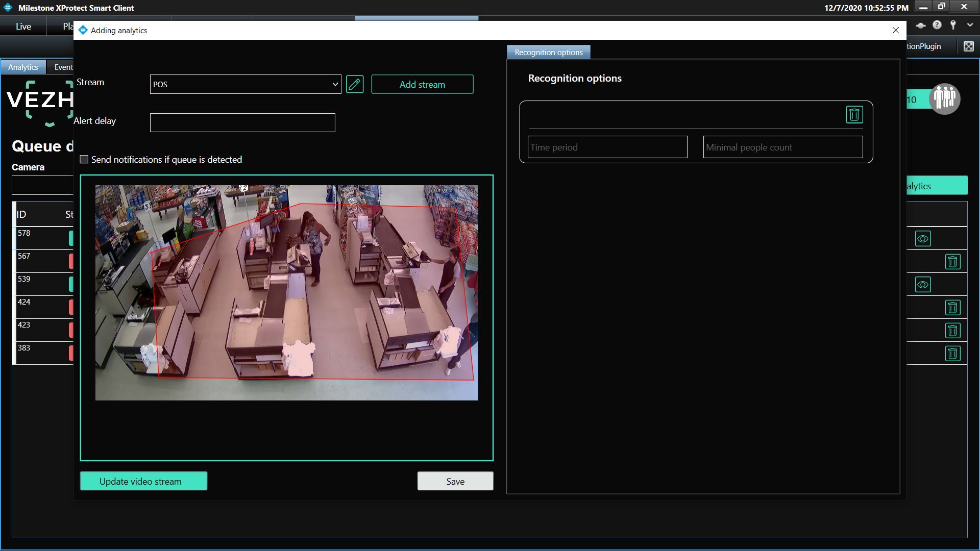Click the key login icon in top bar
980x551 pixels.
point(953,25)
